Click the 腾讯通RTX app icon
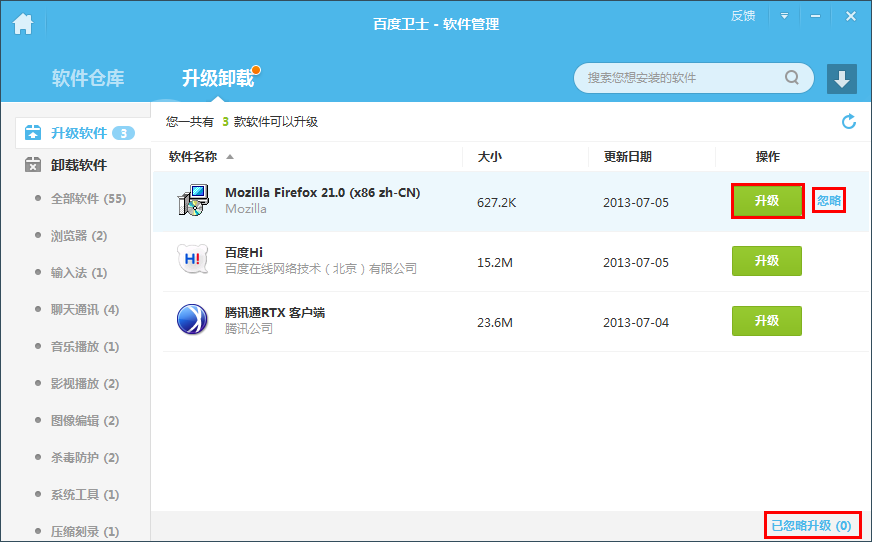This screenshot has width=872, height=542. [192, 320]
